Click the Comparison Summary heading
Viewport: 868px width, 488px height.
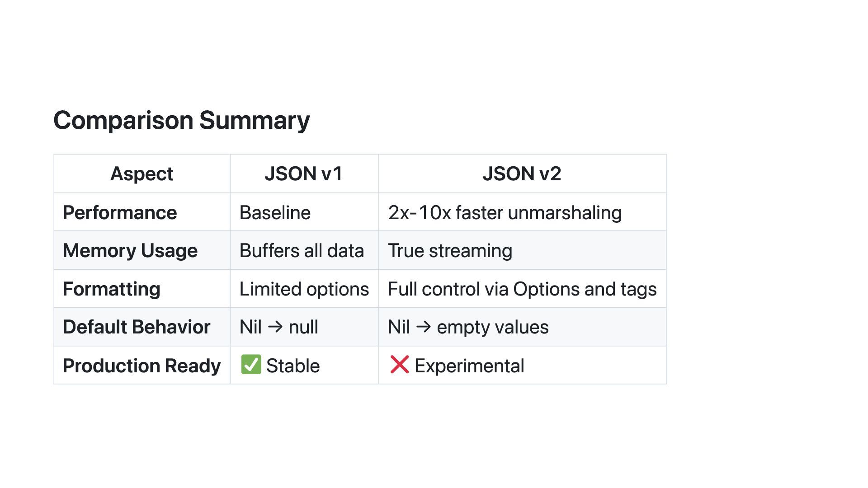click(x=182, y=120)
